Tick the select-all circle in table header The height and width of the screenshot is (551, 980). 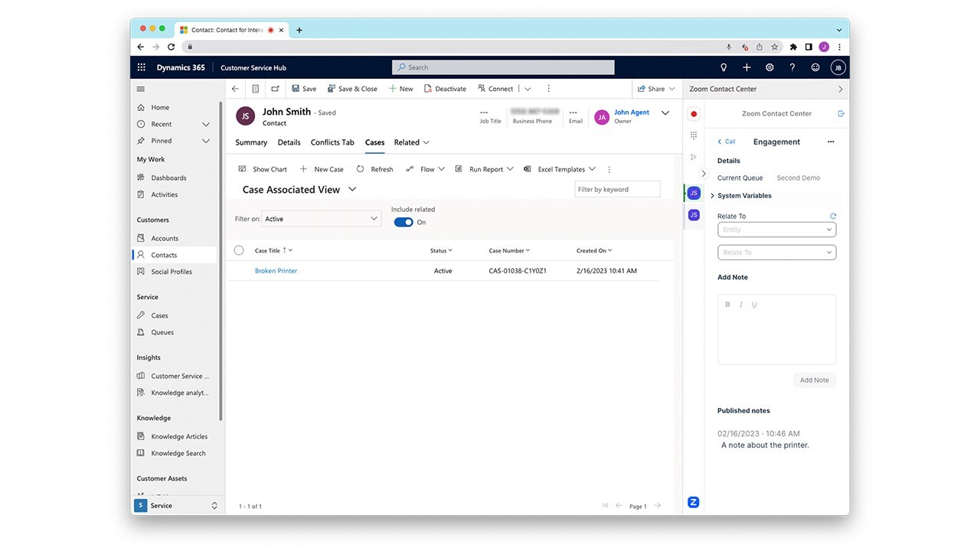(x=239, y=250)
